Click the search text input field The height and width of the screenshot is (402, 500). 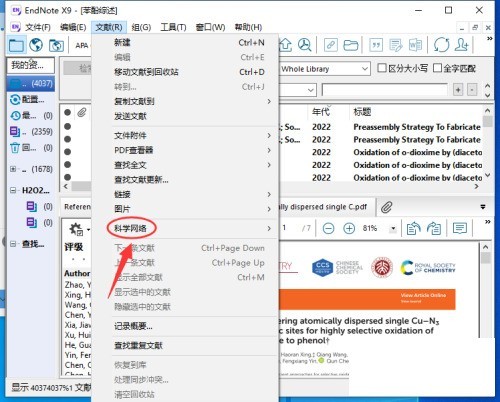(x=384, y=90)
